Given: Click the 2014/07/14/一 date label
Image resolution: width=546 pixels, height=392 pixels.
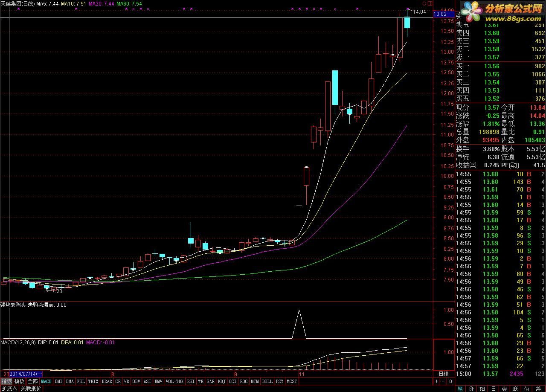Looking at the screenshot, I should tap(25, 374).
